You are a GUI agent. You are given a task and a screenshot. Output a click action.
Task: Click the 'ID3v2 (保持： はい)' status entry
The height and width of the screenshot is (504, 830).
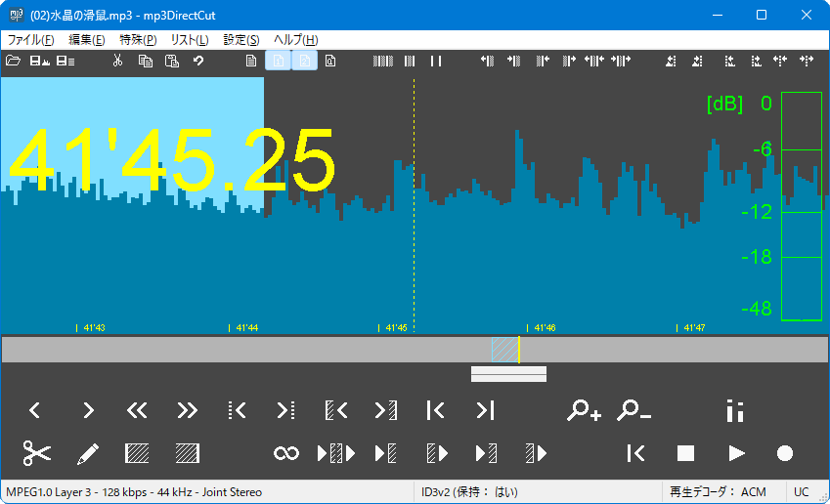(x=469, y=492)
